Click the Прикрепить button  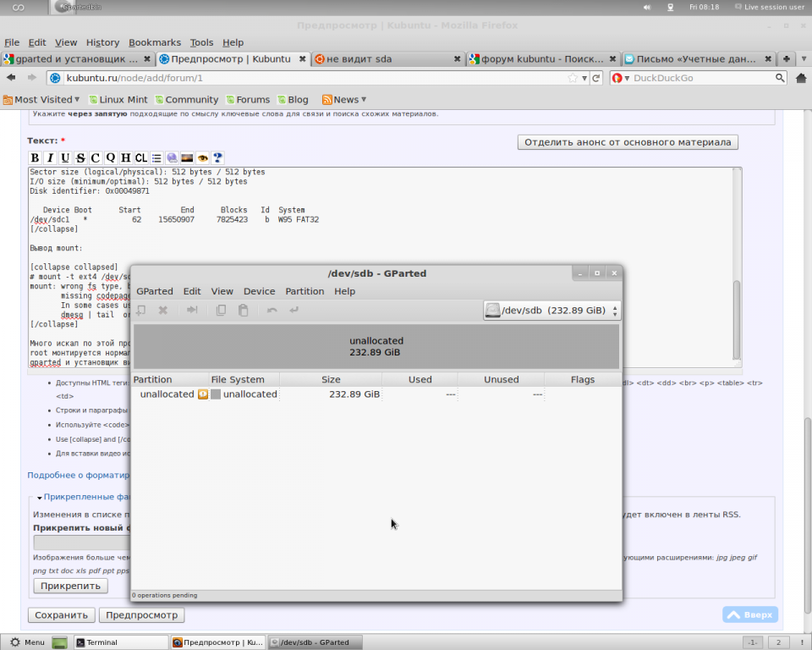click(x=70, y=586)
